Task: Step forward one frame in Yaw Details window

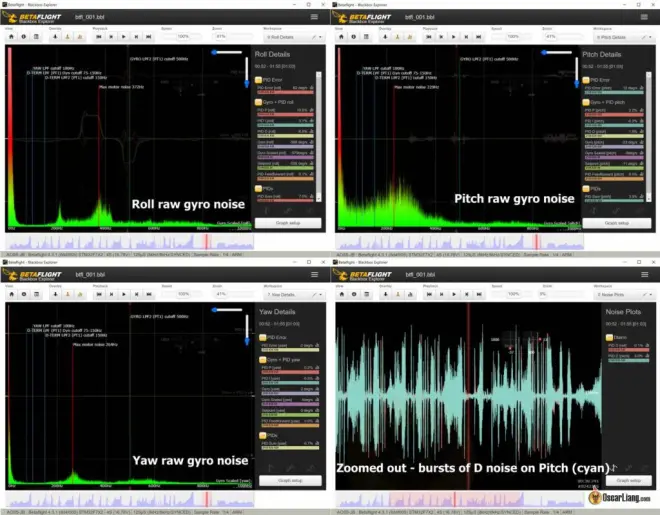Action: [136, 294]
